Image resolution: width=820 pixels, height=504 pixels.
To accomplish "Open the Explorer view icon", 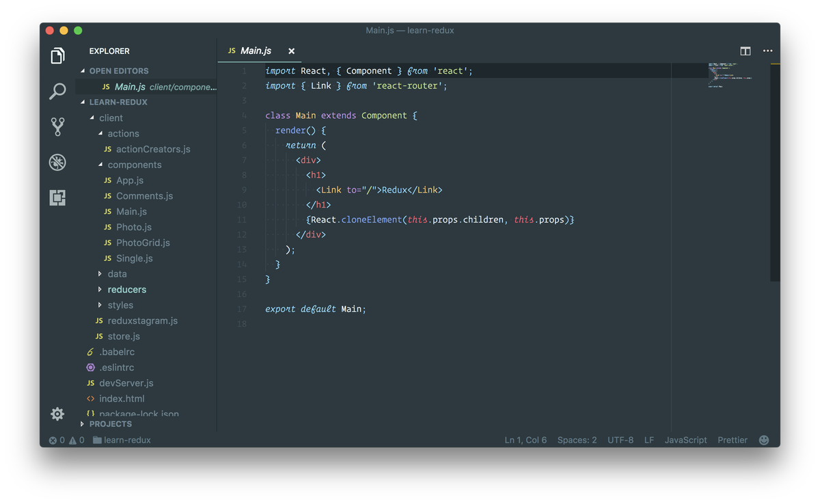I will click(x=57, y=55).
